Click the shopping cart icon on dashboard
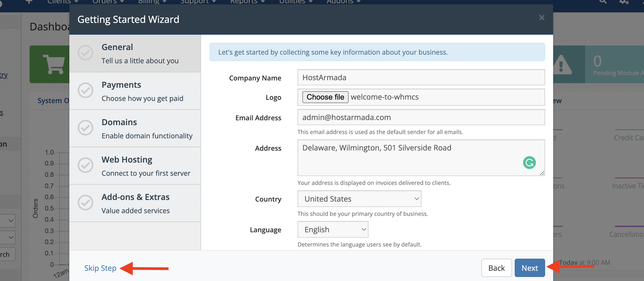Screen dimensions: 644x281 point(54,64)
